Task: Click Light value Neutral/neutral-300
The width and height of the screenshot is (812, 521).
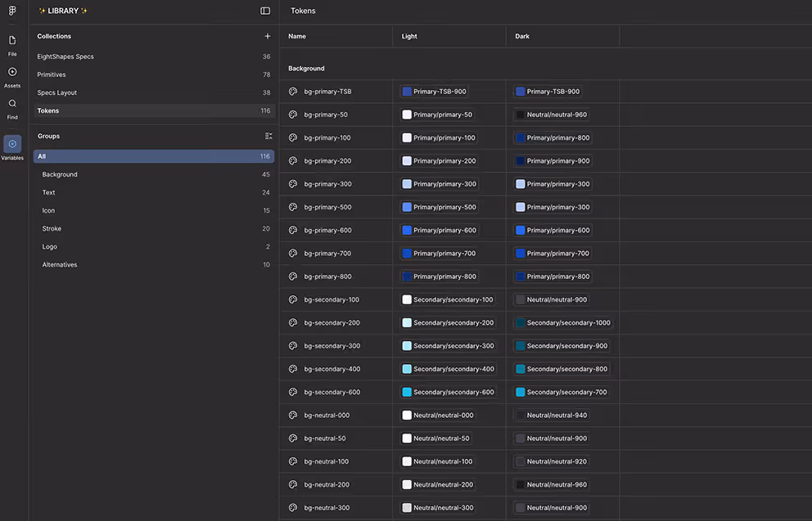Action: coord(438,508)
